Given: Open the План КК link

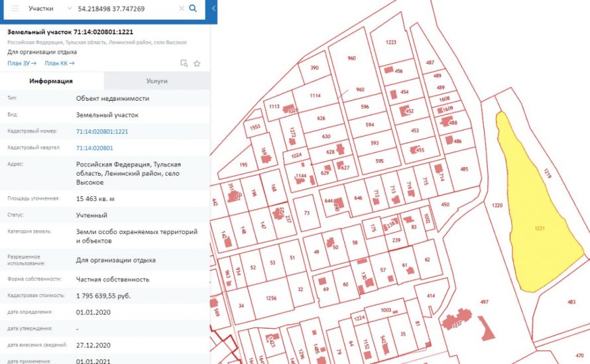Looking at the screenshot, I should 59,64.
